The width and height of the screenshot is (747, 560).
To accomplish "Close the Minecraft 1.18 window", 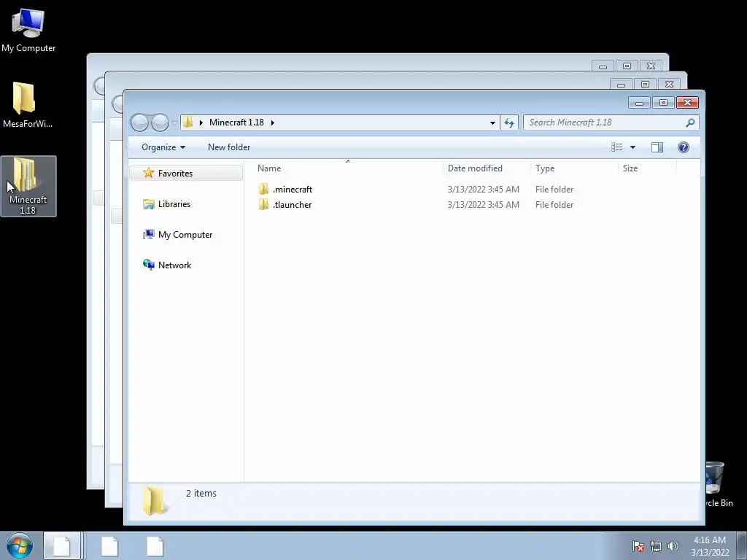I will [x=687, y=102].
